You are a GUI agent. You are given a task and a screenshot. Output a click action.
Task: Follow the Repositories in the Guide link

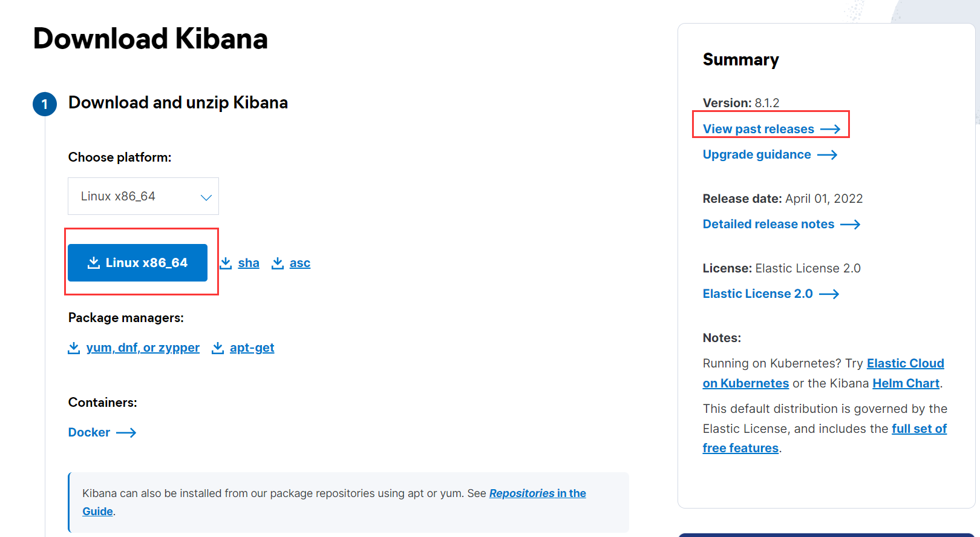[537, 493]
